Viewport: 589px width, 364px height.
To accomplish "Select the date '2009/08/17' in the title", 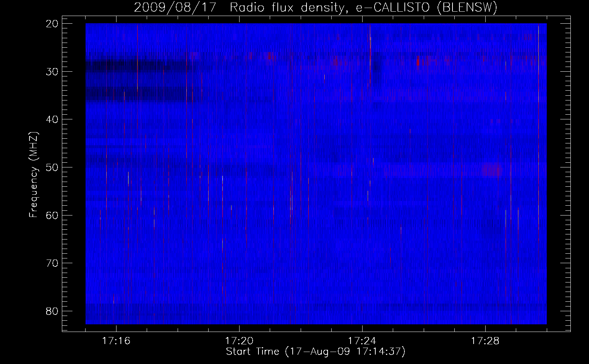I will pyautogui.click(x=176, y=8).
